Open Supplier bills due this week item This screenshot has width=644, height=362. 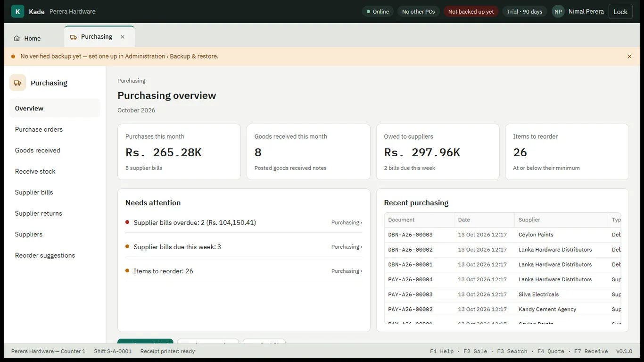coord(244,247)
